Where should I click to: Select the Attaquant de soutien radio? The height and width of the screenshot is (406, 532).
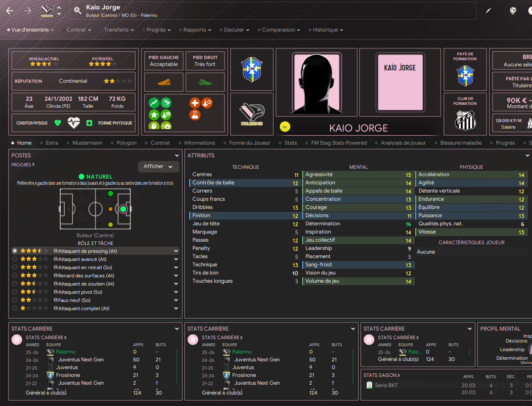[15, 284]
